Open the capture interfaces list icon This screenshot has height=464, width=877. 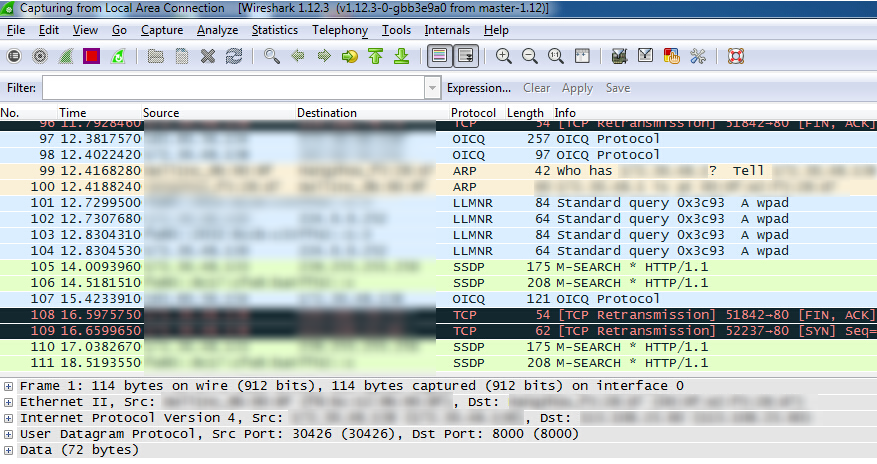[x=14, y=56]
